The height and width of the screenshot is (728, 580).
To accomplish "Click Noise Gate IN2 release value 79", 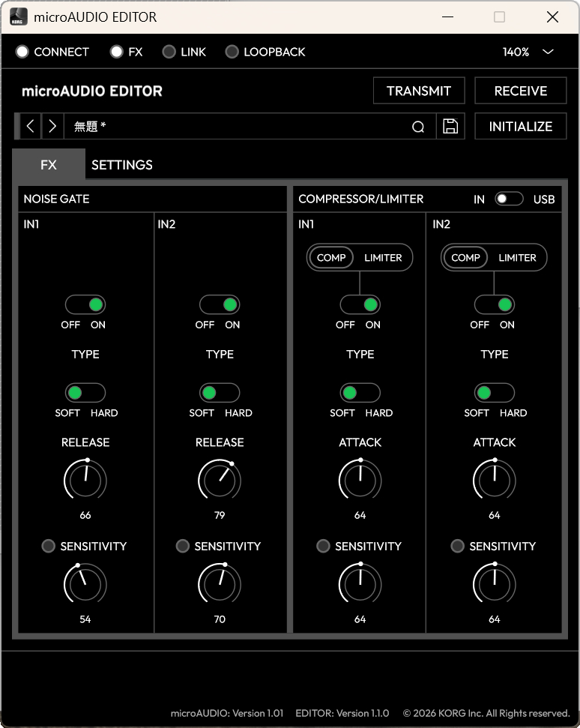I will [220, 515].
